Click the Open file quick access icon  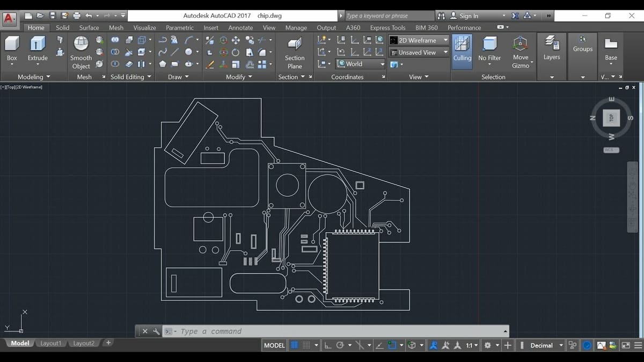40,16
